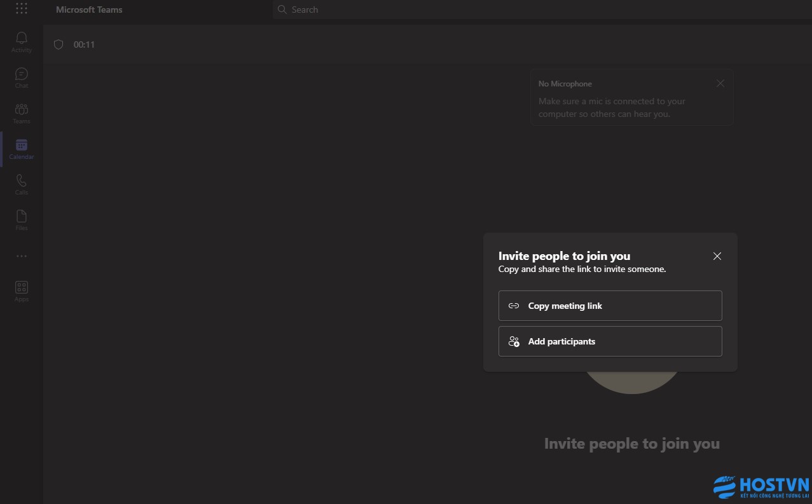
Task: Open the Calls section
Action: (x=22, y=184)
